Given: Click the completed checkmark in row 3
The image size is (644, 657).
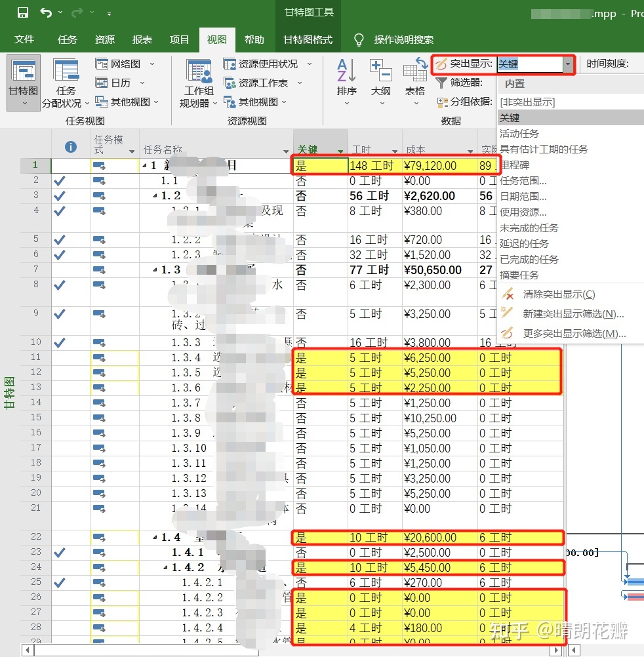Looking at the screenshot, I should click(60, 195).
